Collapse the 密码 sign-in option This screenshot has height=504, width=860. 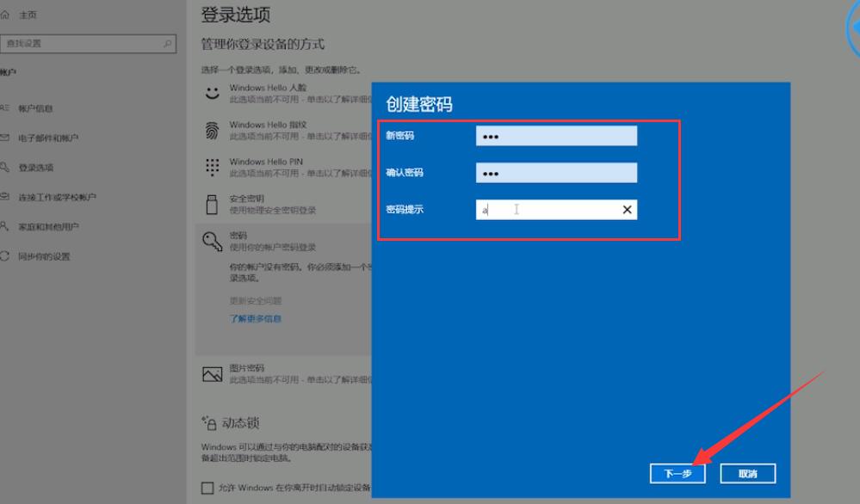(x=283, y=241)
